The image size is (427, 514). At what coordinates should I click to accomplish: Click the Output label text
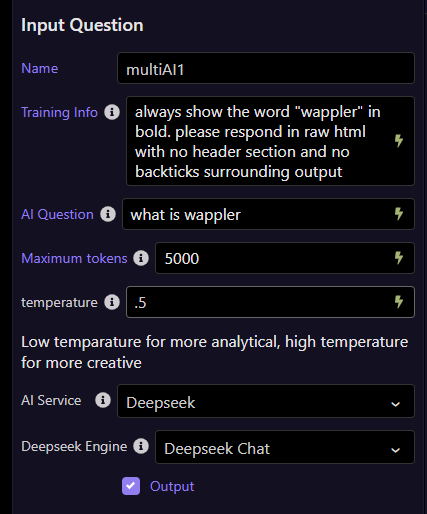coord(172,486)
